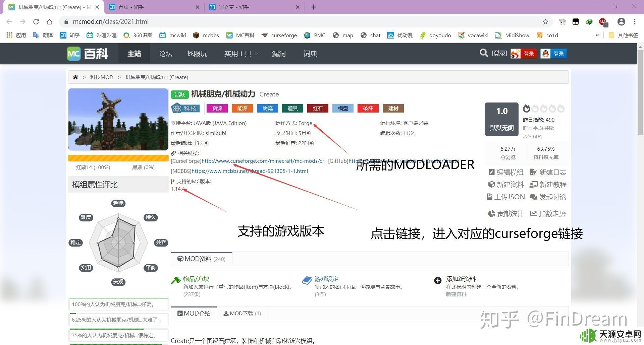The image size is (644, 345).
Task: Select the MOD介绍 tab
Action: pyautogui.click(x=194, y=313)
